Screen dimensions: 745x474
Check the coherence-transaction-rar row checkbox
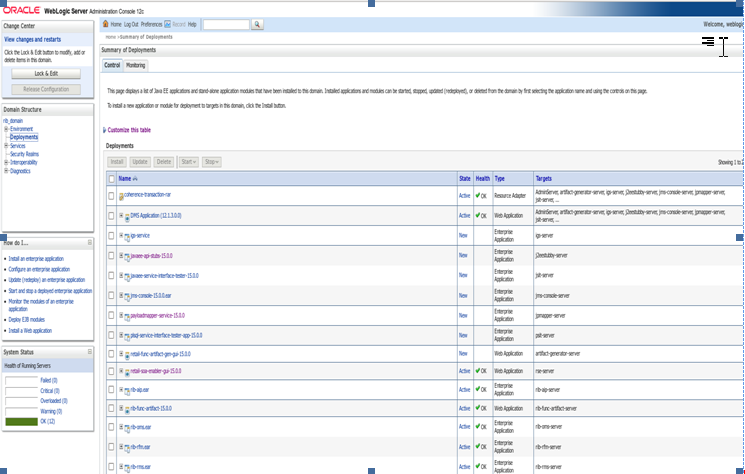(112, 196)
